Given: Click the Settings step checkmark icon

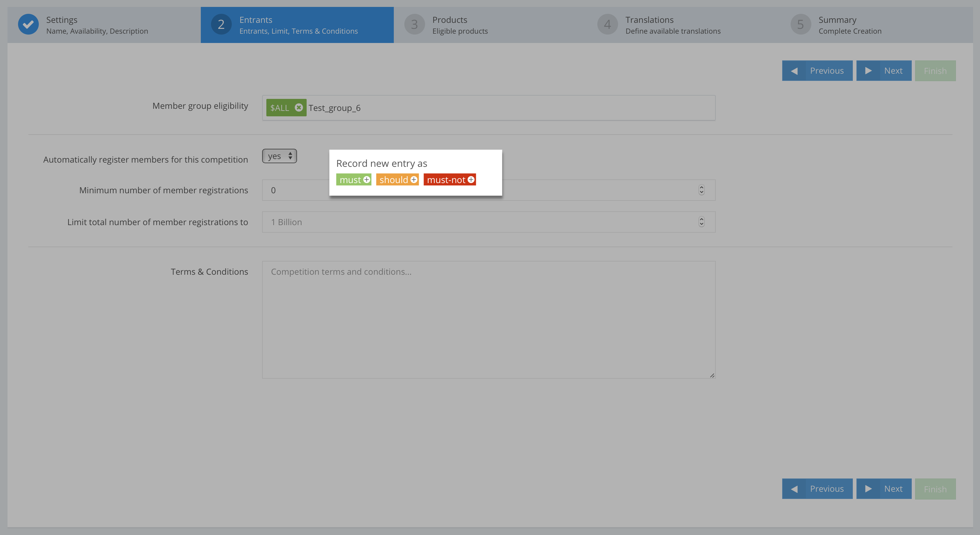Looking at the screenshot, I should (x=29, y=24).
